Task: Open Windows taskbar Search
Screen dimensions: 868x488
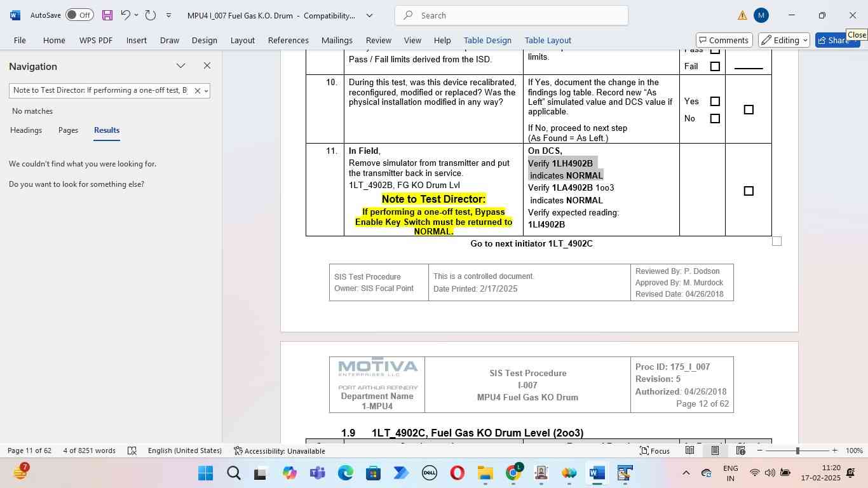Action: [233, 473]
